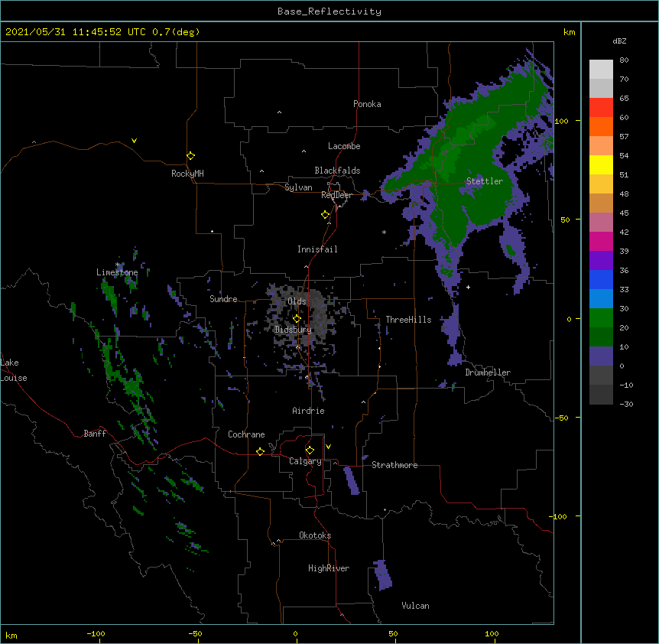Click the yellow diamond marker between Olds and Didsbury
Screen dimensions: 659x644
[297, 319]
